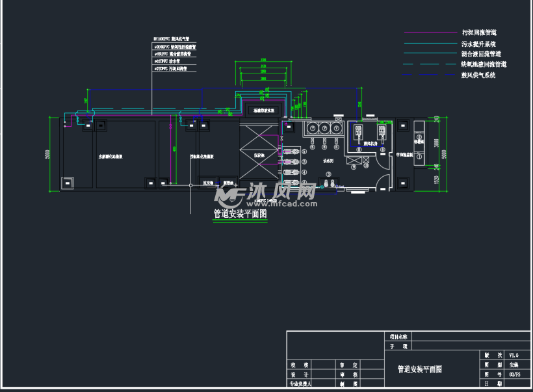Select the left blower unit symbol in 鼓风机房
This screenshot has width=533, height=392.
click(357, 132)
